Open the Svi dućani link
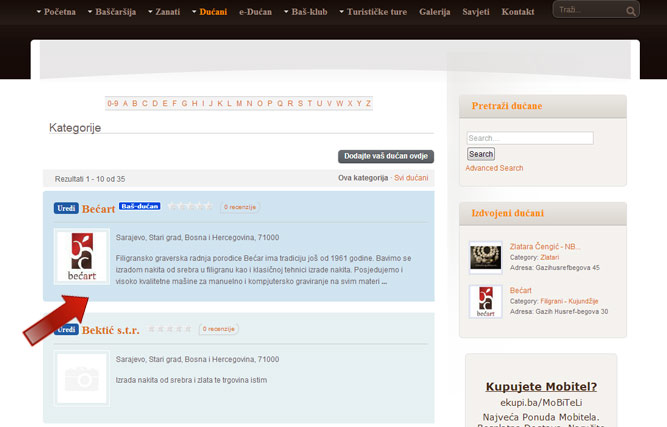 pyautogui.click(x=411, y=178)
